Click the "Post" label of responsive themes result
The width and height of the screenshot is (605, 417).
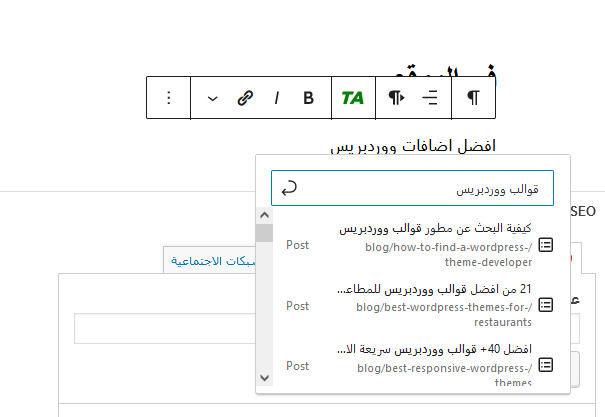pos(297,366)
